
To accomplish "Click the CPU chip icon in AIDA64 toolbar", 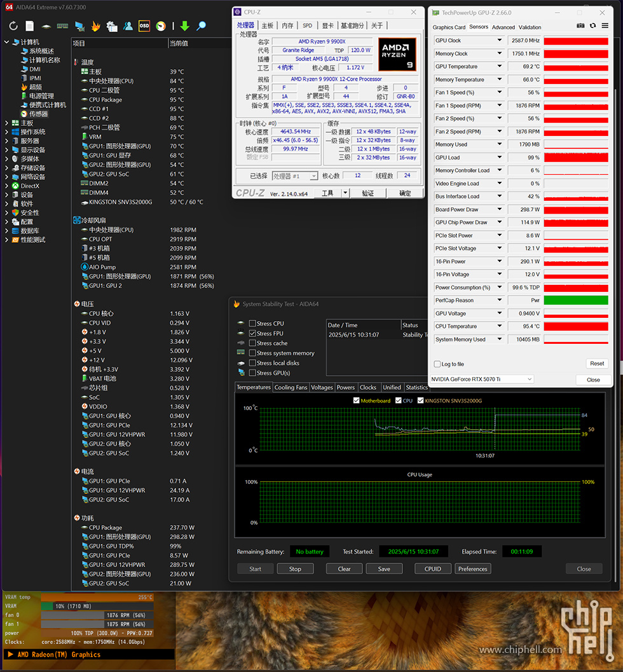I will click(x=46, y=27).
